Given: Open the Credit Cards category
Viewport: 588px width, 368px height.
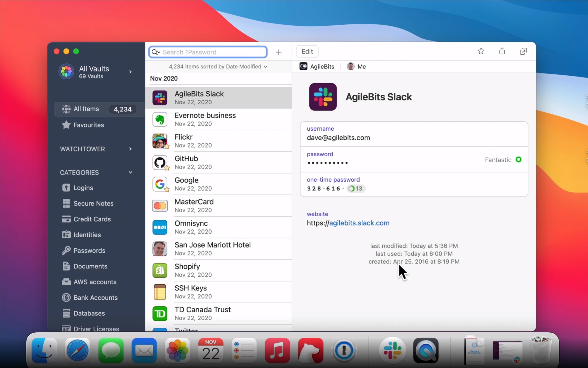Looking at the screenshot, I should (x=92, y=219).
